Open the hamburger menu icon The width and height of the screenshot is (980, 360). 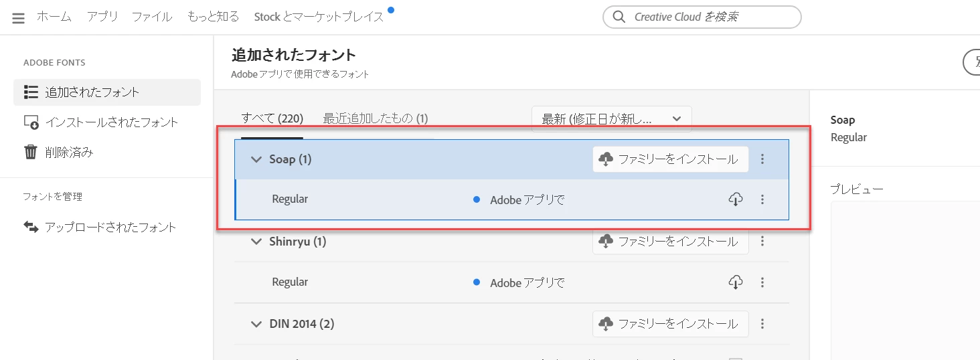point(18,18)
